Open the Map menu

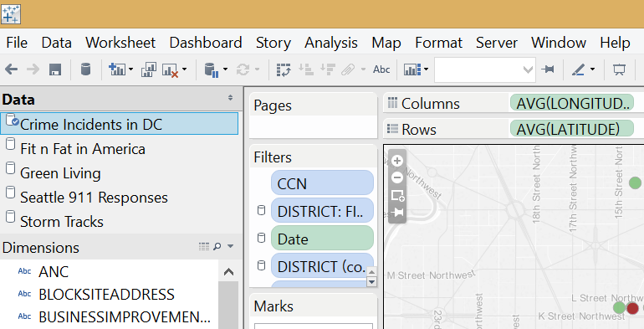click(386, 43)
